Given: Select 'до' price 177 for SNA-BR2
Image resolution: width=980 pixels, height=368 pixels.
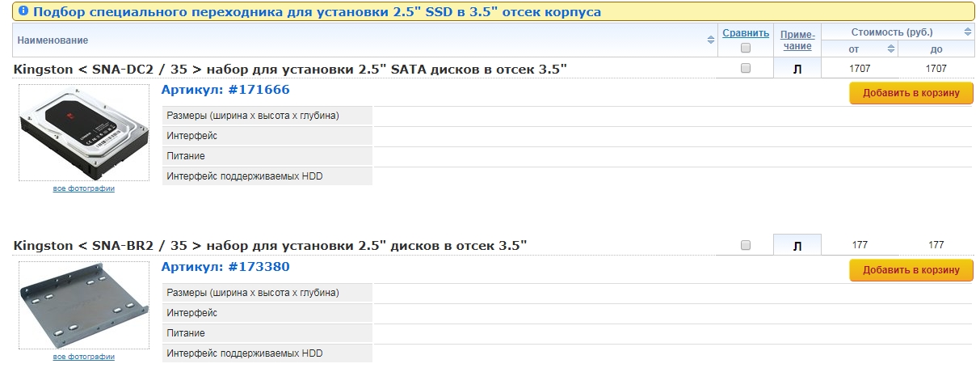Looking at the screenshot, I should coord(936,245).
